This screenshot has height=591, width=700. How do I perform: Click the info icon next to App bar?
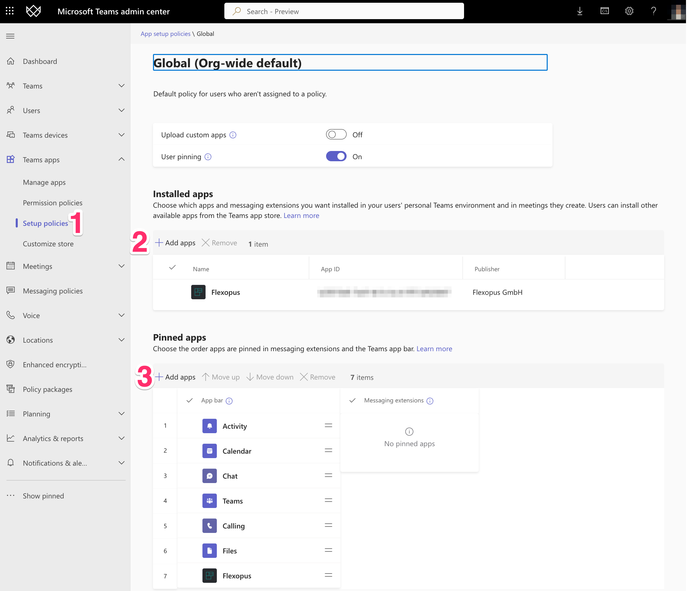pyautogui.click(x=229, y=401)
